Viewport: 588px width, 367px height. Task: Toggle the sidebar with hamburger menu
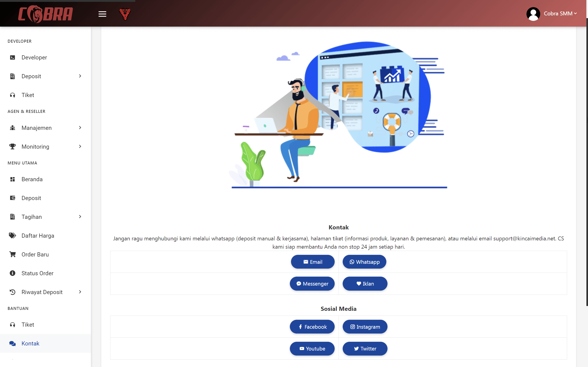coord(102,14)
